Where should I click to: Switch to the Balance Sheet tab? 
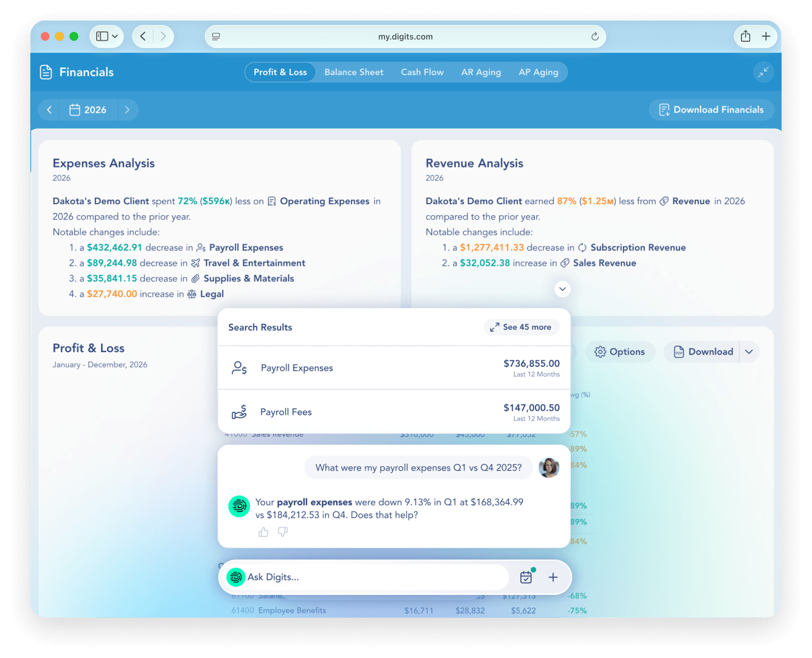click(354, 72)
